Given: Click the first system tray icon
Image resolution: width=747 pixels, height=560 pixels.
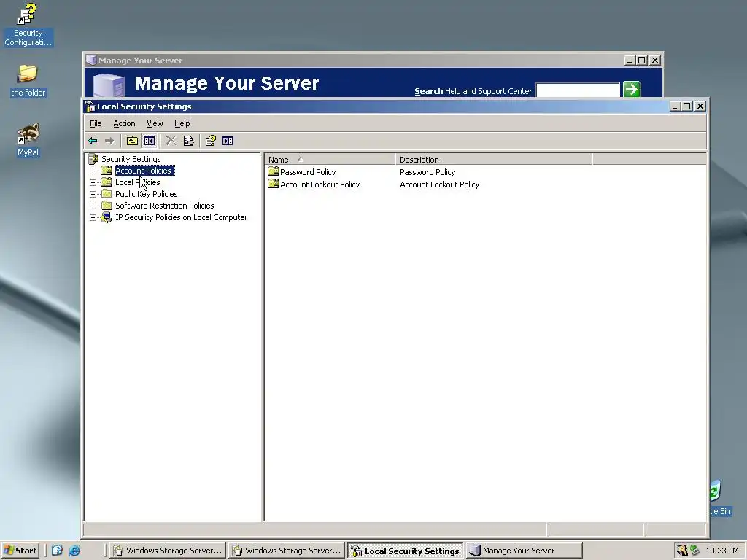Looking at the screenshot, I should (682, 551).
